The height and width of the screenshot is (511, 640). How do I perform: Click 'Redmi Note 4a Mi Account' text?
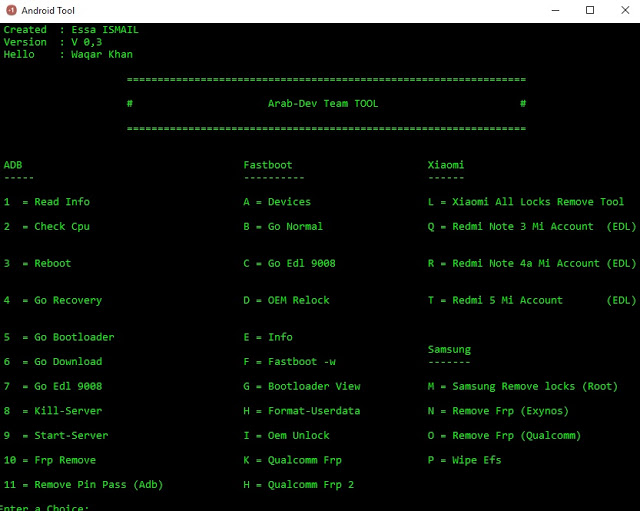pos(526,263)
